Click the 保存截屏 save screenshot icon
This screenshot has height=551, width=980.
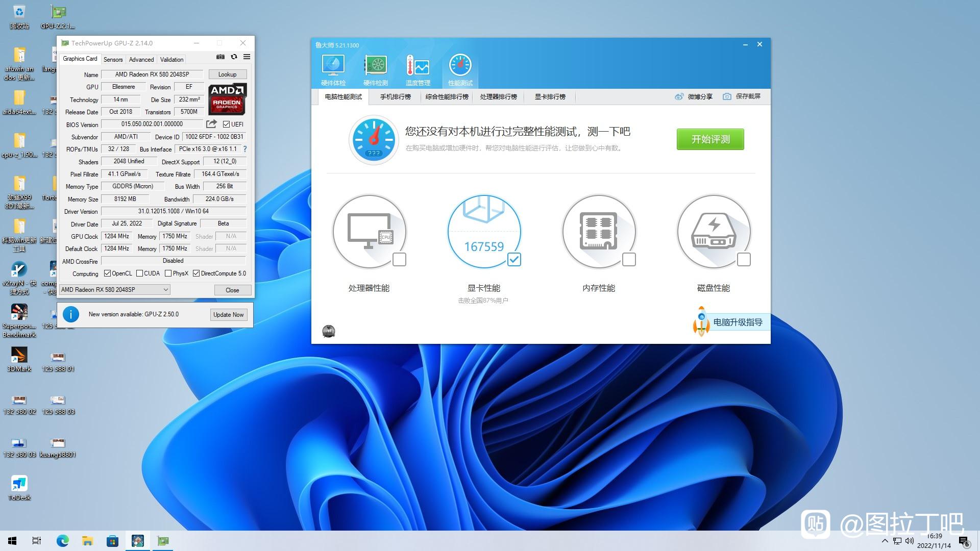point(727,96)
